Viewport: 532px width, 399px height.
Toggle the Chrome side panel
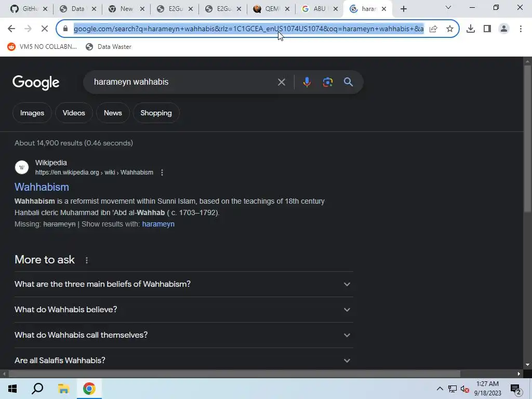coord(487,29)
